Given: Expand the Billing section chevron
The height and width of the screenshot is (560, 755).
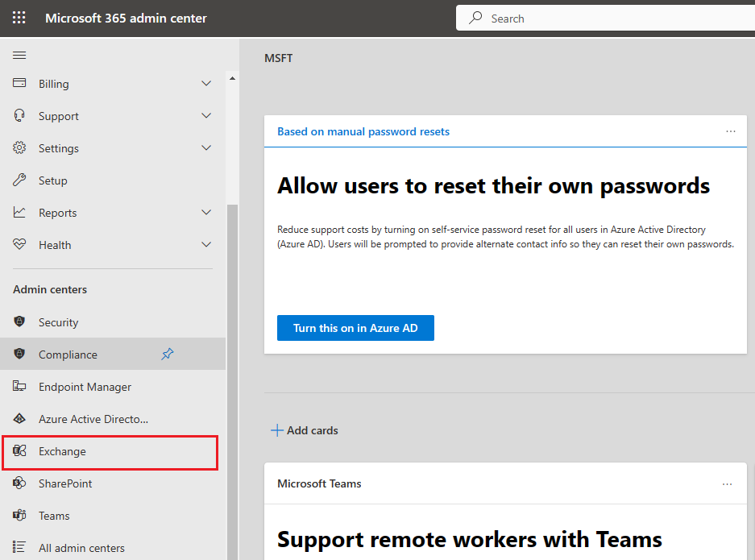Looking at the screenshot, I should 206,83.
